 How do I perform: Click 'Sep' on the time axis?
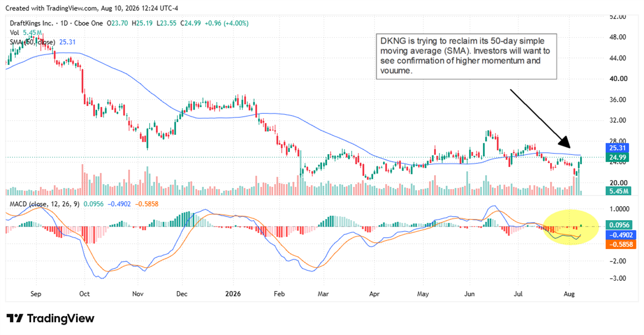tap(35, 294)
